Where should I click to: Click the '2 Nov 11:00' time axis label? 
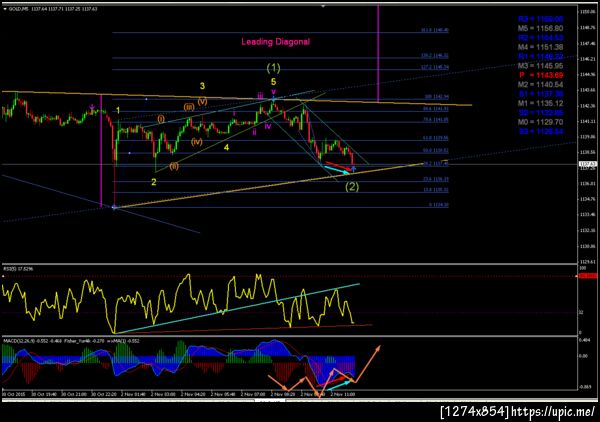[342, 394]
